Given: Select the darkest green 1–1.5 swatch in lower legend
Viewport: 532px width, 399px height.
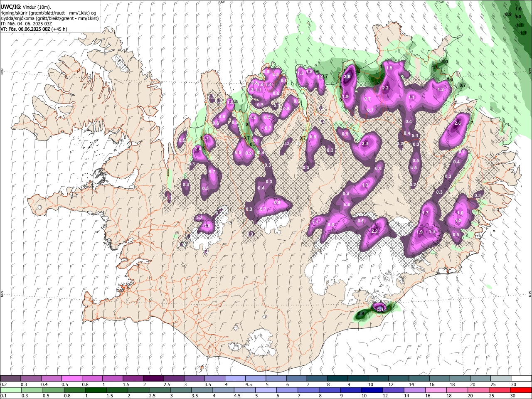Looking at the screenshot, I should tap(96, 390).
